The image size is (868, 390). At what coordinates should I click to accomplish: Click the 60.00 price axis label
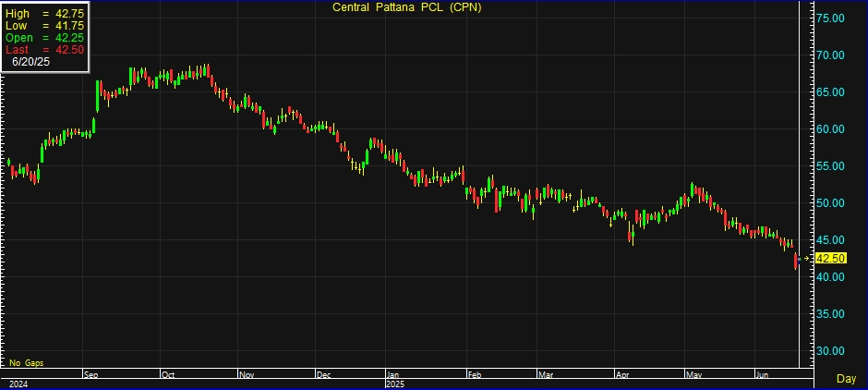[833, 129]
